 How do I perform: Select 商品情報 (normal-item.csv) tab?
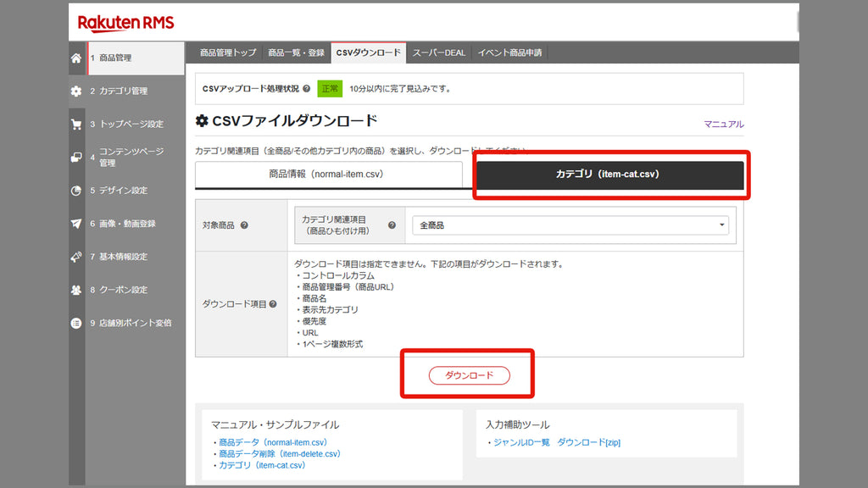[329, 175]
